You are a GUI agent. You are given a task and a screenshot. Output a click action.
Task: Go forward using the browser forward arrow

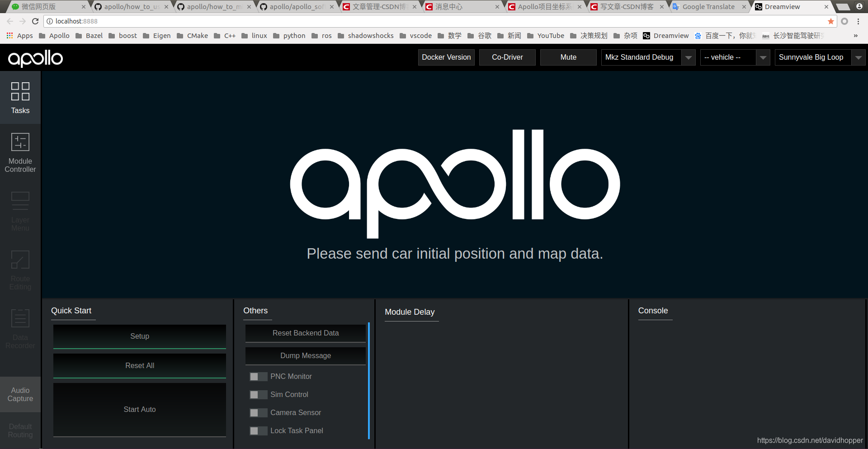tap(23, 21)
